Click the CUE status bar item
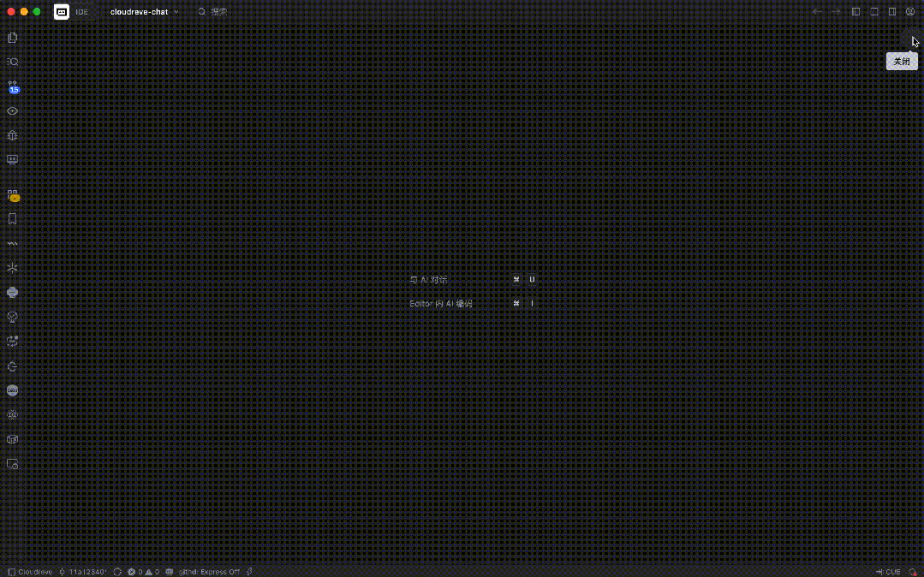Screen dimensions: 924x577 (889, 572)
